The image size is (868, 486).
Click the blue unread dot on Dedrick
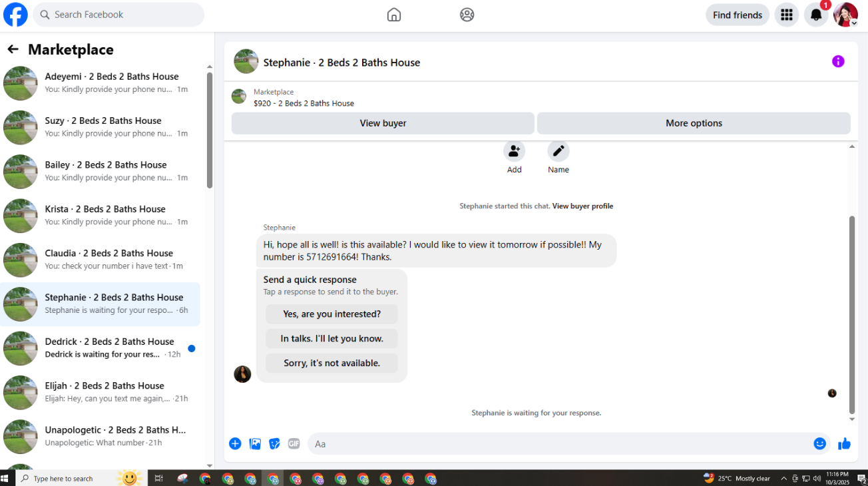(192, 348)
